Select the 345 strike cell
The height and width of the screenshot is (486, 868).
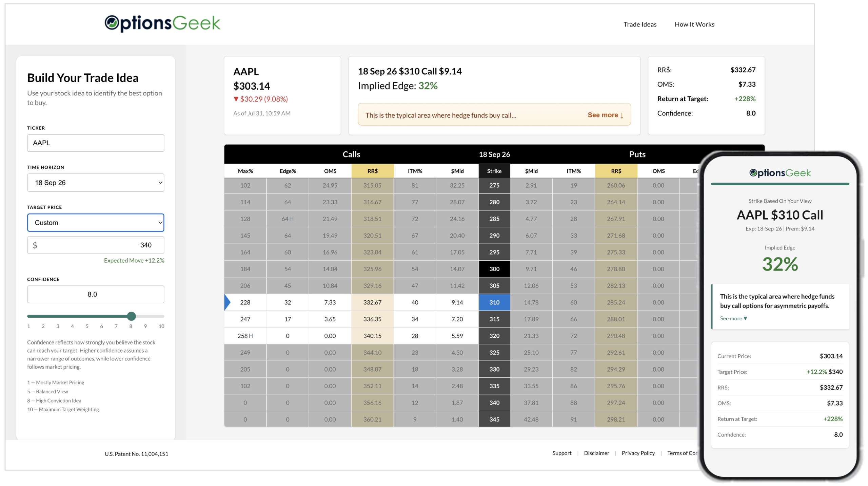tap(494, 419)
